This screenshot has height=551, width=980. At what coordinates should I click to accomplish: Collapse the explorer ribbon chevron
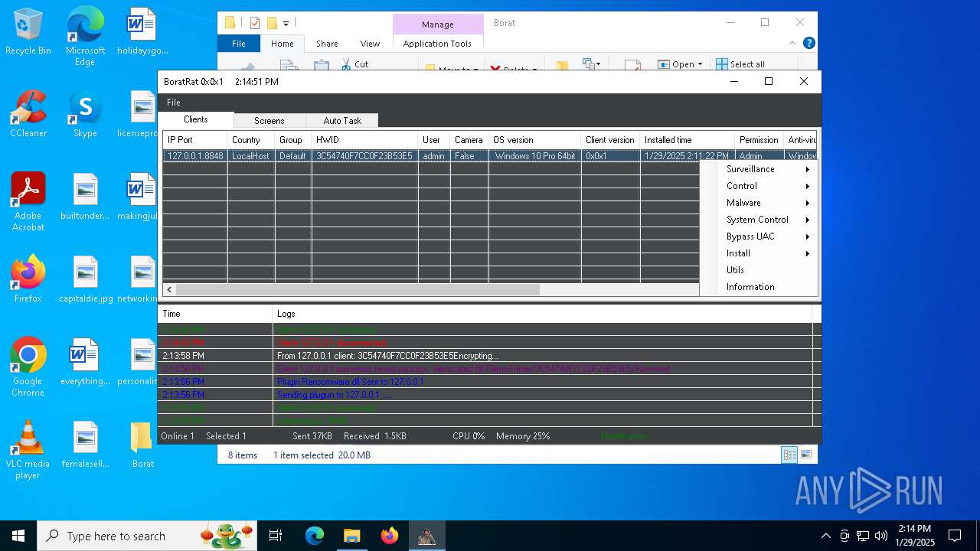click(x=792, y=44)
